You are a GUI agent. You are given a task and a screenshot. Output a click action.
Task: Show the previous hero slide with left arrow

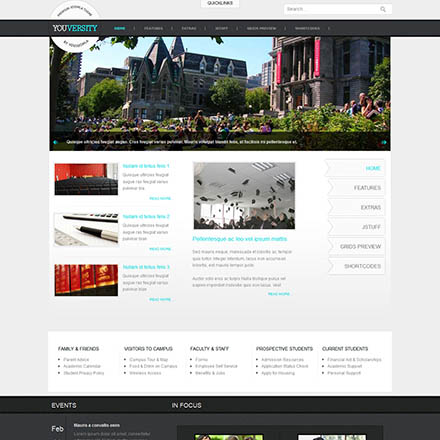[55, 142]
